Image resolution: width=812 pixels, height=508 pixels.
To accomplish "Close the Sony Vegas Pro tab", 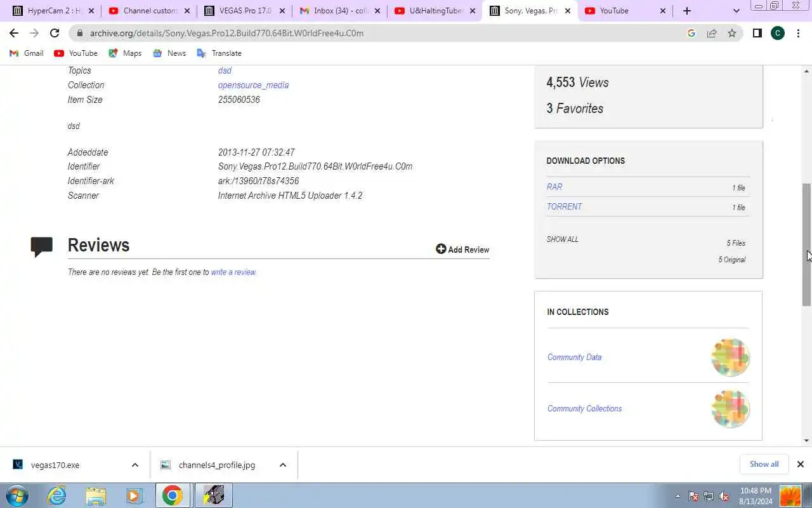I will 567,11.
